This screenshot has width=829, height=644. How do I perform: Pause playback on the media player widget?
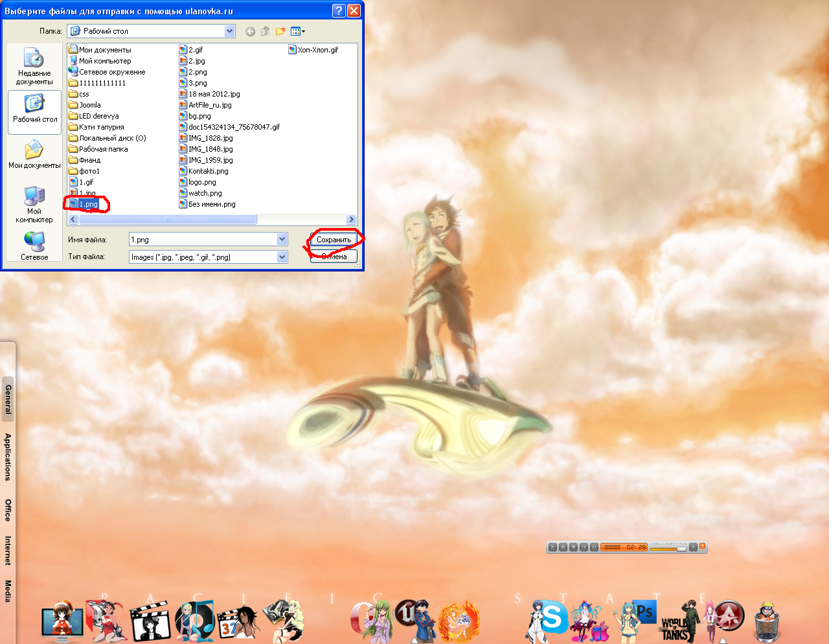(563, 547)
